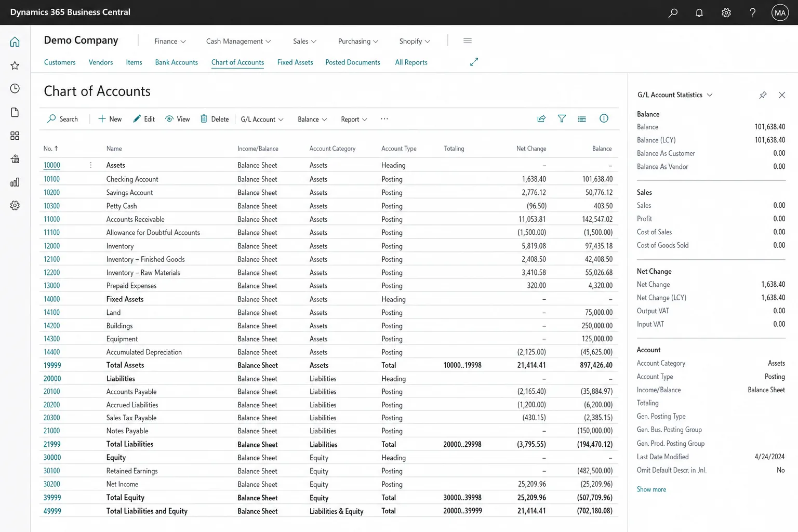Show row options for account 10000
The image size is (798, 532).
91,165
